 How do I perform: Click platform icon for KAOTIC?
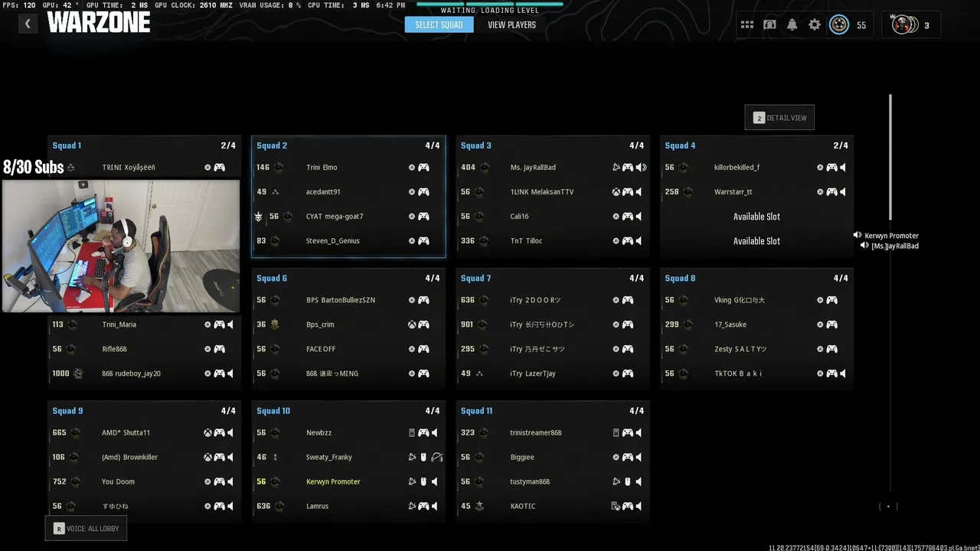616,506
